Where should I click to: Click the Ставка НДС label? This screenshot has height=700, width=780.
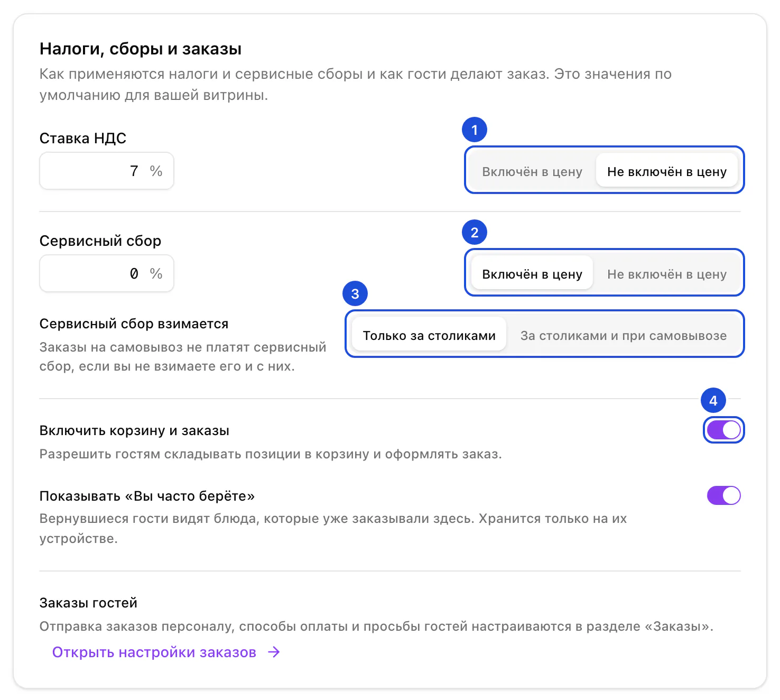coord(83,138)
